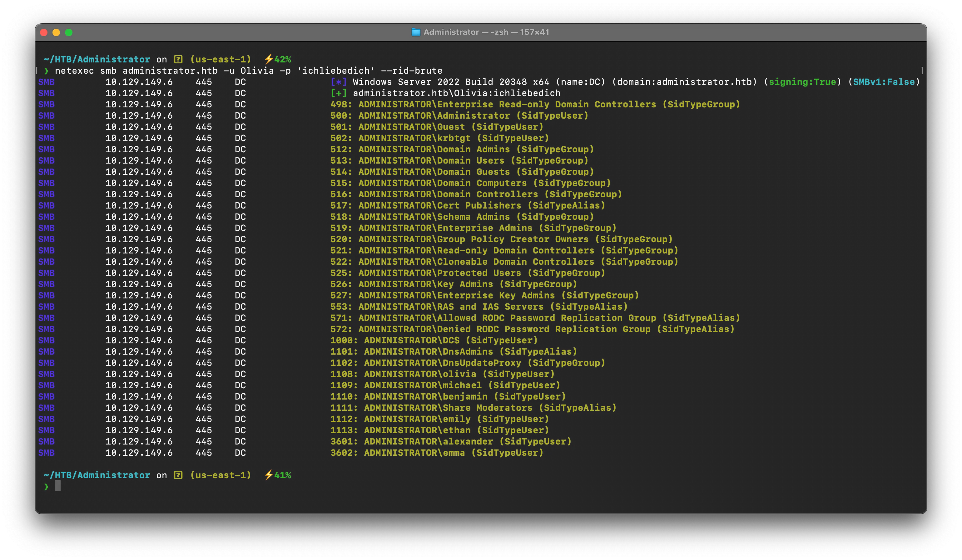Click '521: ADMINISTRATOR\Read-only Domain Controllers' row
Screen dimensions: 962x560
pos(504,251)
